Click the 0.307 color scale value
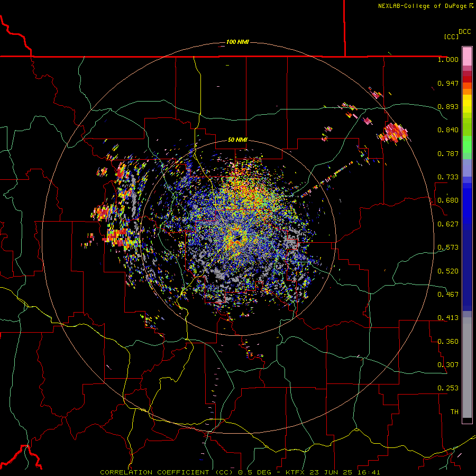The height and width of the screenshot is (476, 476). point(448,365)
